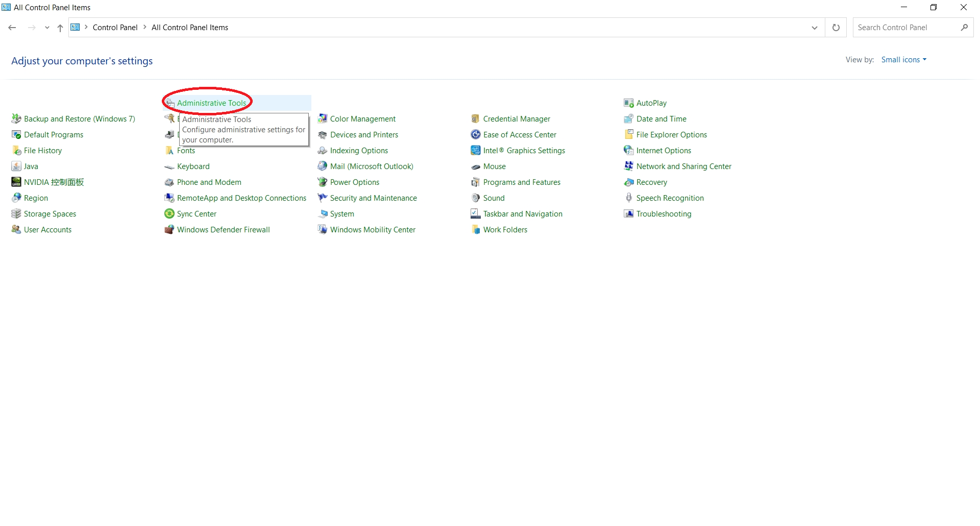Expand the chevron after Control Panel breadcrumb
The image size is (980, 526).
pyautogui.click(x=145, y=27)
